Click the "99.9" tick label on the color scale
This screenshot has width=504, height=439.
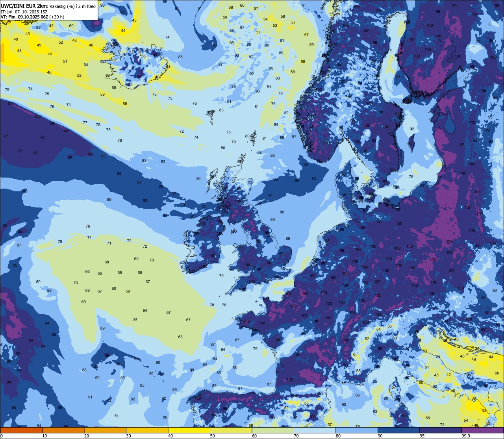(x=466, y=436)
